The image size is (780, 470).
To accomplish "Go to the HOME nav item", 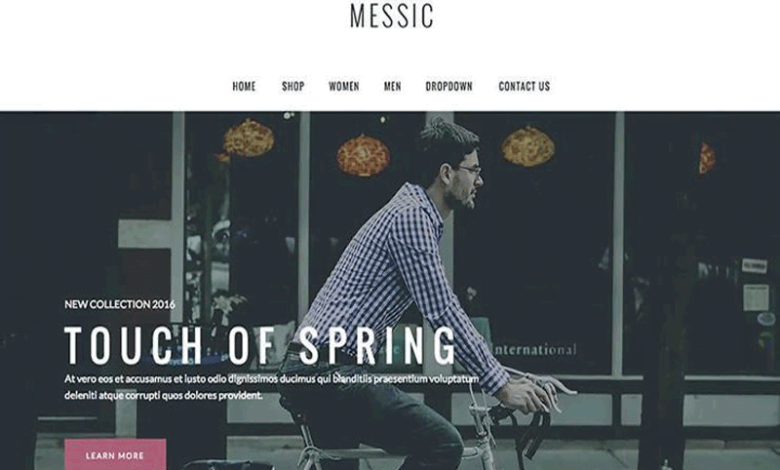I will tap(244, 87).
